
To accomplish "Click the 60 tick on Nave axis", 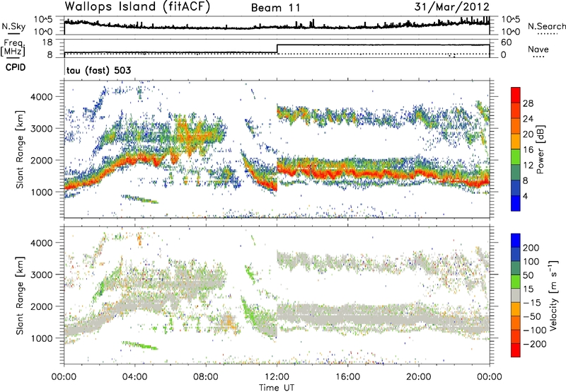I will 506,42.
